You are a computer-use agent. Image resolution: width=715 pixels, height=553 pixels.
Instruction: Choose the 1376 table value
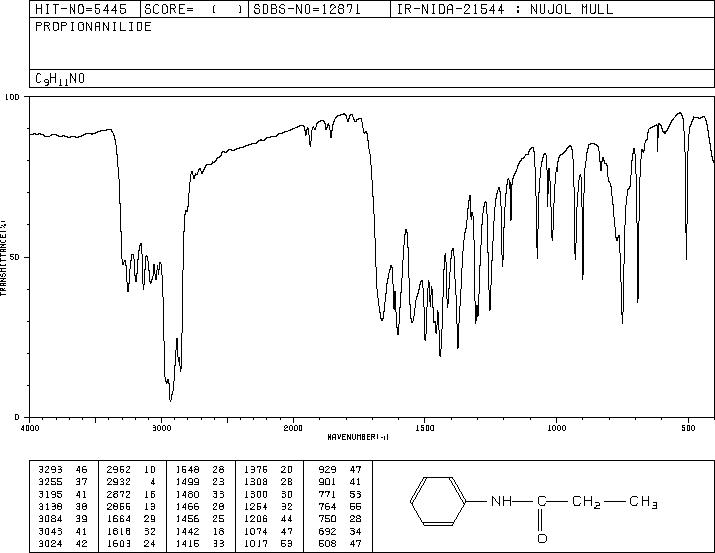(x=256, y=470)
